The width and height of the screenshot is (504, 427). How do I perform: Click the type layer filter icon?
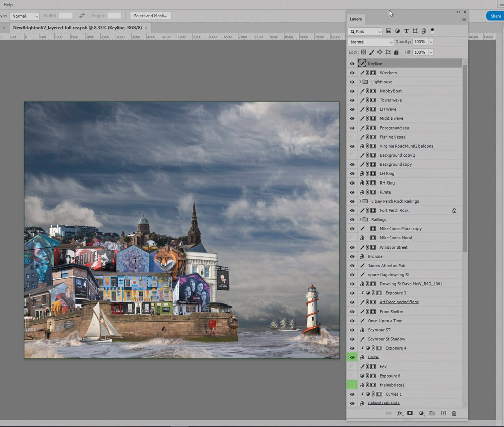click(406, 31)
